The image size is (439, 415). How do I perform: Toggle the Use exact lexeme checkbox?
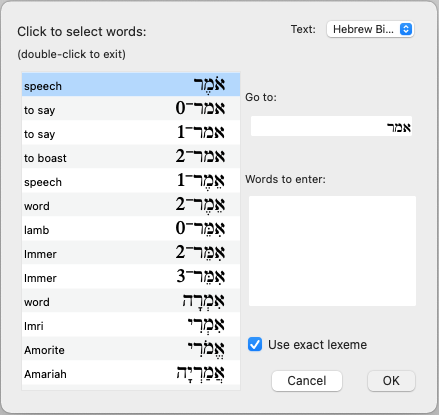[255, 344]
